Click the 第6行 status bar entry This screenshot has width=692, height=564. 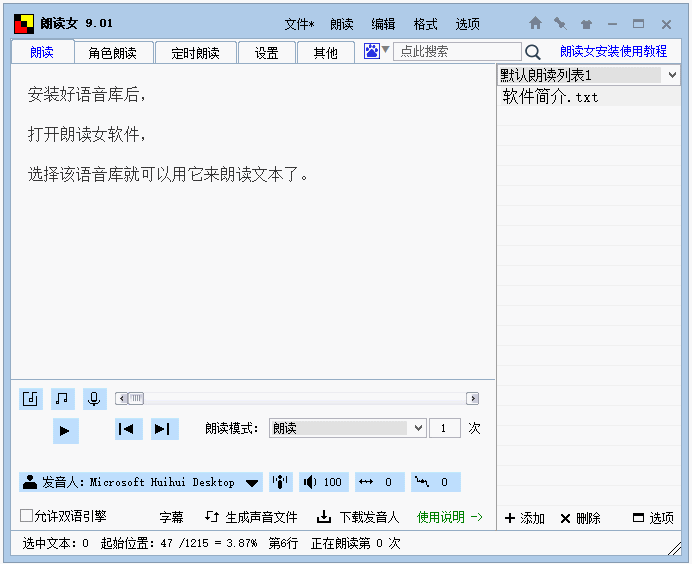tap(283, 543)
